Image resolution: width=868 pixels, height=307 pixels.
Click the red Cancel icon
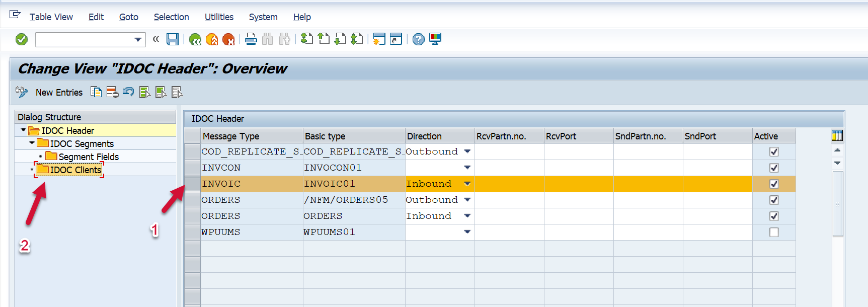click(228, 39)
